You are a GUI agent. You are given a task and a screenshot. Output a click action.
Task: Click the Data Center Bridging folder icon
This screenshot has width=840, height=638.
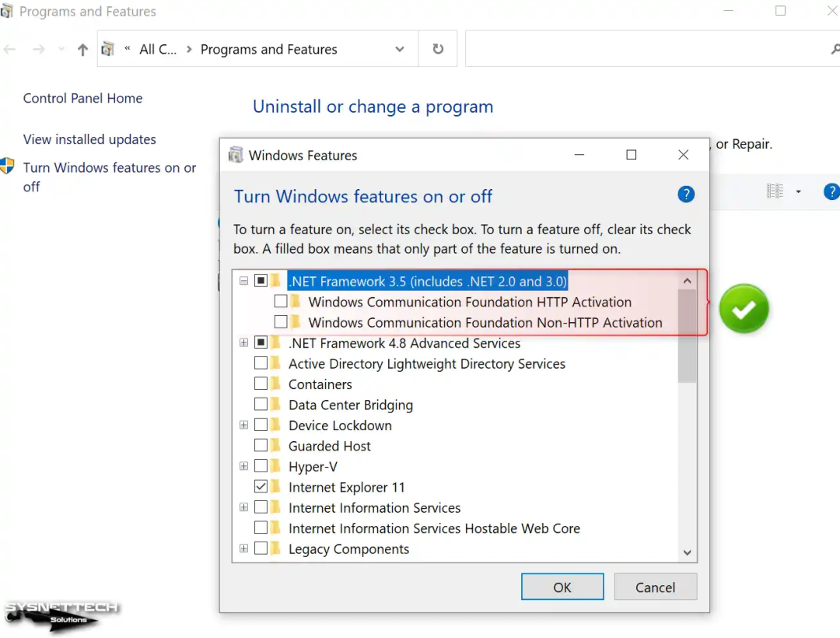tap(276, 404)
